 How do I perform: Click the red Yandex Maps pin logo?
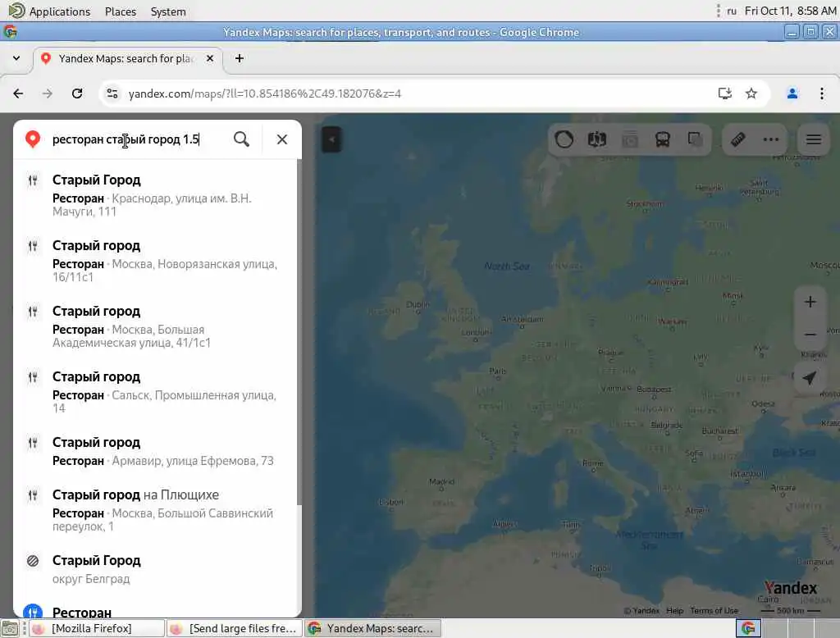(33, 139)
